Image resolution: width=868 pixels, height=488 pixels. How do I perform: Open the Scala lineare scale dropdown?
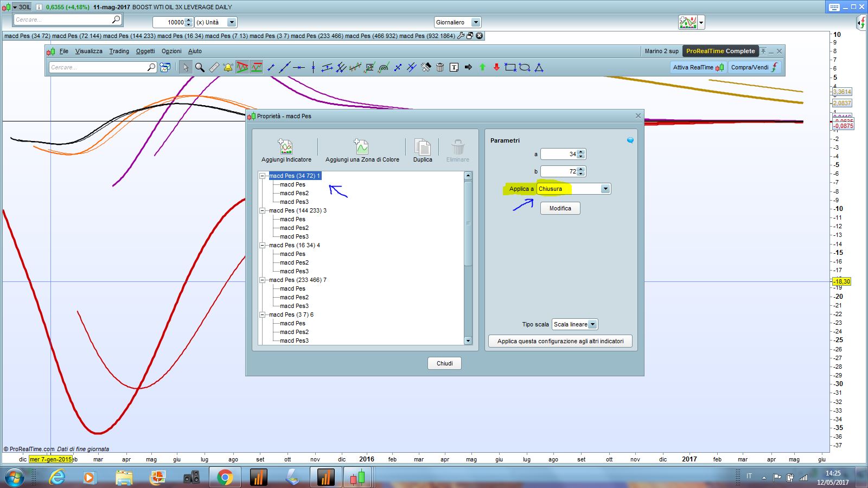click(x=592, y=324)
